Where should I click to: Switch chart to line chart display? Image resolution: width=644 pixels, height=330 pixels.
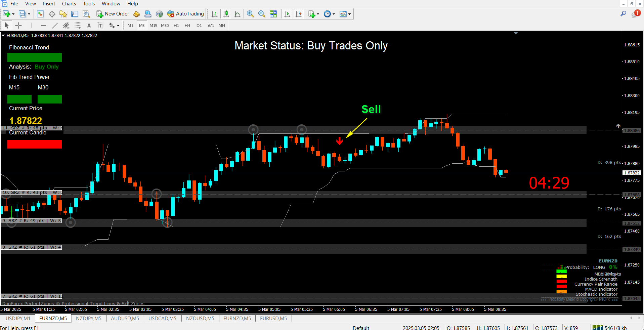(x=237, y=14)
